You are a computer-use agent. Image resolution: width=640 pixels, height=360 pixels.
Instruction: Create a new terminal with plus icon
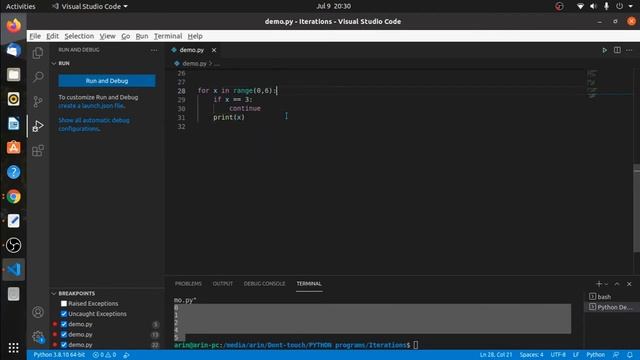599,284
